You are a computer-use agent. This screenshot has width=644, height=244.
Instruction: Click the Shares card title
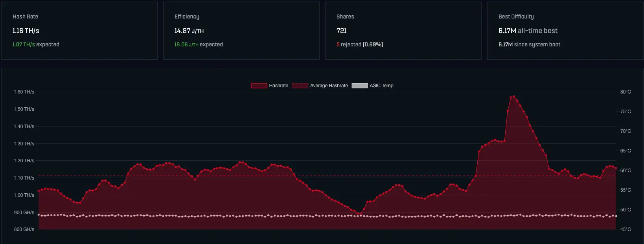345,17
